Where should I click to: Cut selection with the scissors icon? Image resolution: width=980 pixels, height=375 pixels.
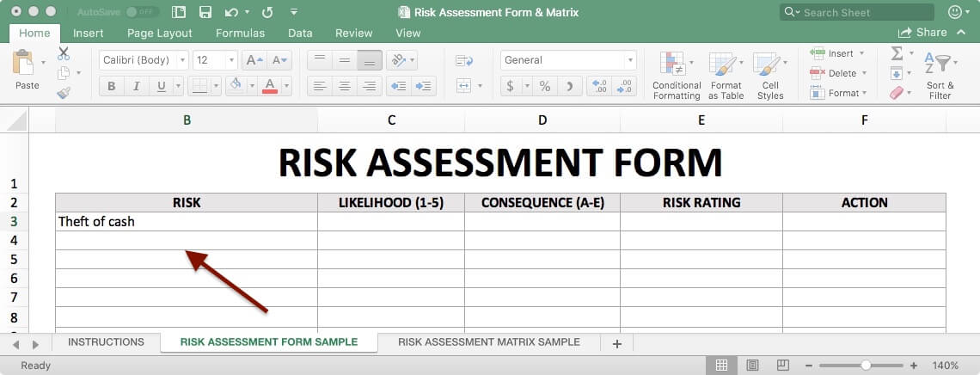pos(64,53)
